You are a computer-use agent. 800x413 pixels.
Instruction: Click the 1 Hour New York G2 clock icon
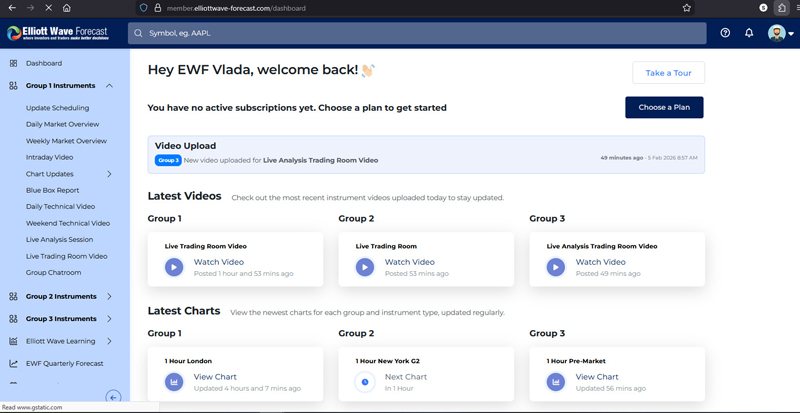pyautogui.click(x=365, y=382)
